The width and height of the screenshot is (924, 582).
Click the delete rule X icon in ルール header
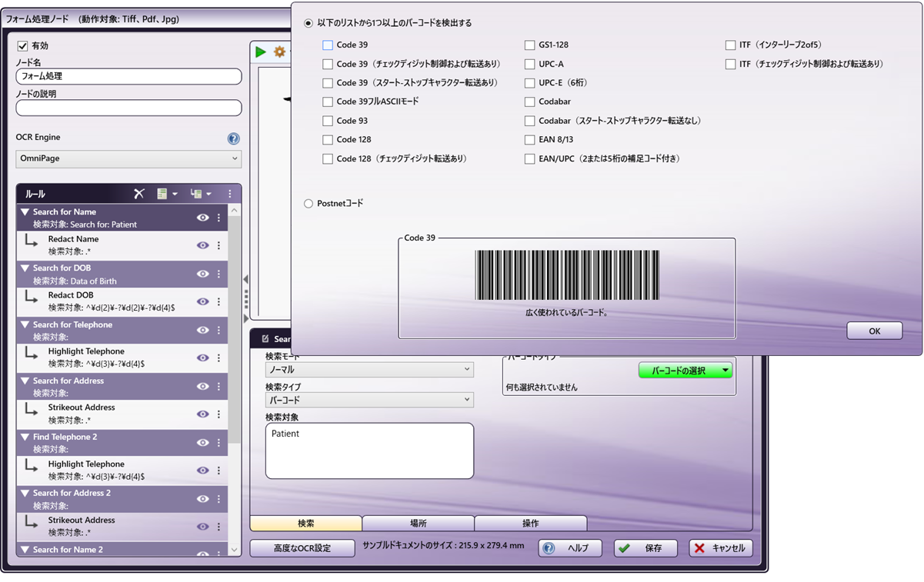(139, 194)
